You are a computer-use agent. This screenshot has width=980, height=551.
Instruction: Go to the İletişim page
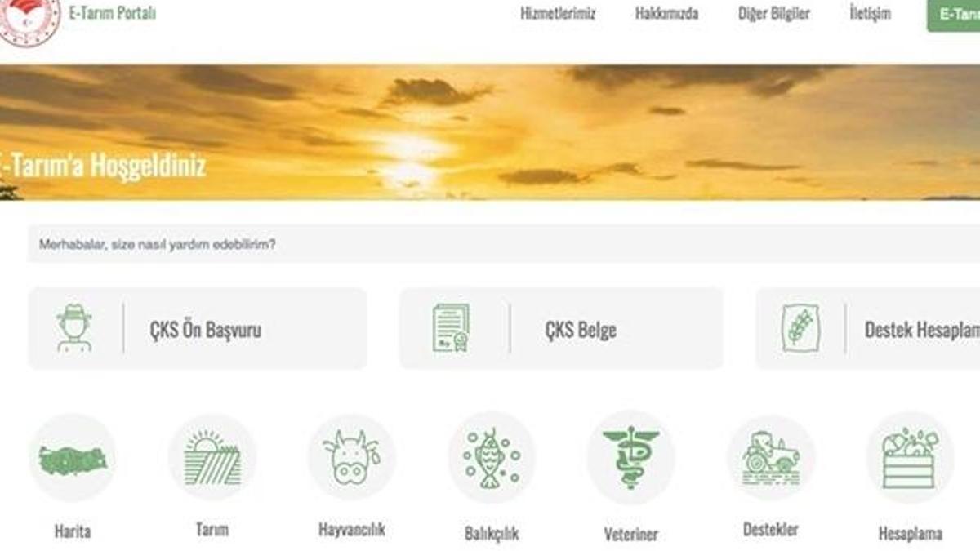pos(870,13)
